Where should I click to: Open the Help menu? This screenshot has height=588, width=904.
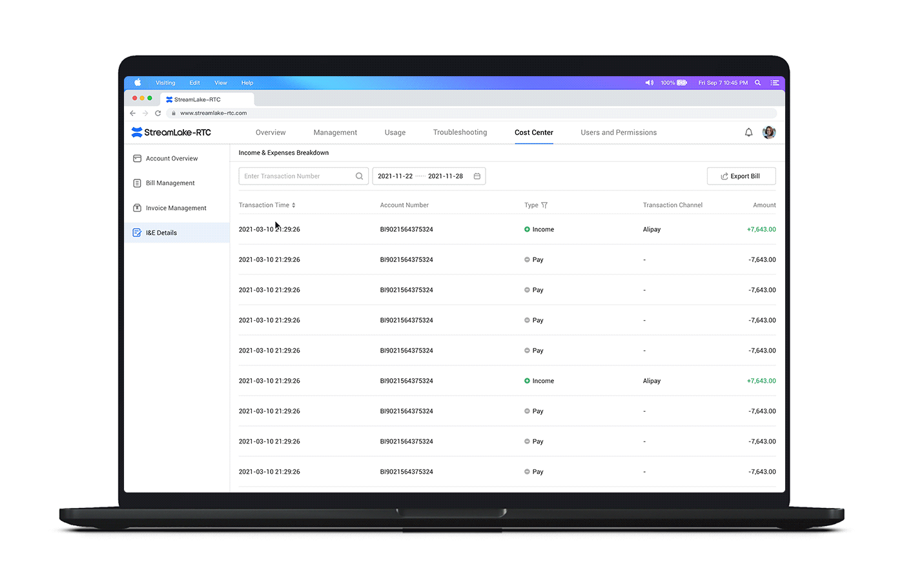click(x=247, y=83)
